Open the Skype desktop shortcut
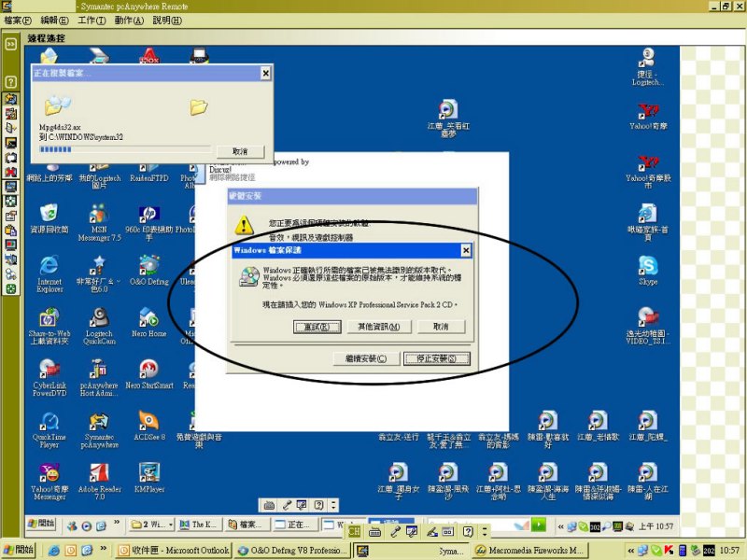This screenshot has height=560, width=747. tap(648, 270)
